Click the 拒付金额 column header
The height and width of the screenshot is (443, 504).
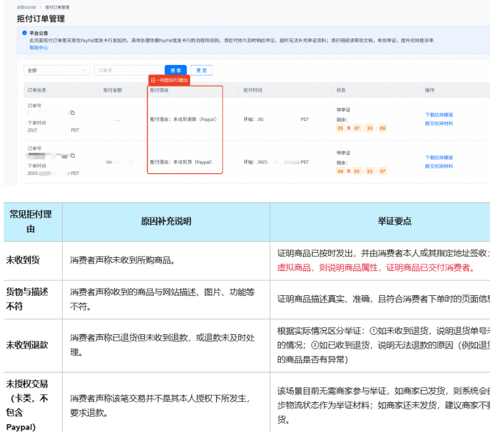(112, 90)
